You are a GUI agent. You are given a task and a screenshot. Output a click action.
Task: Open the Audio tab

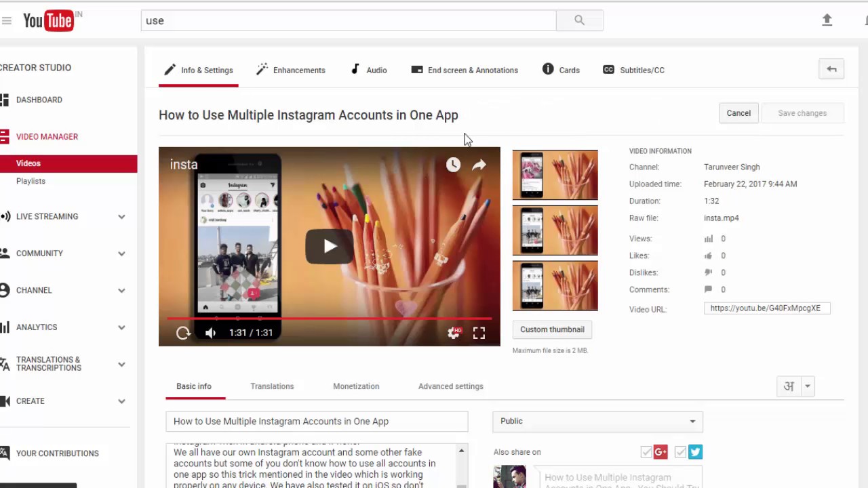coord(368,70)
